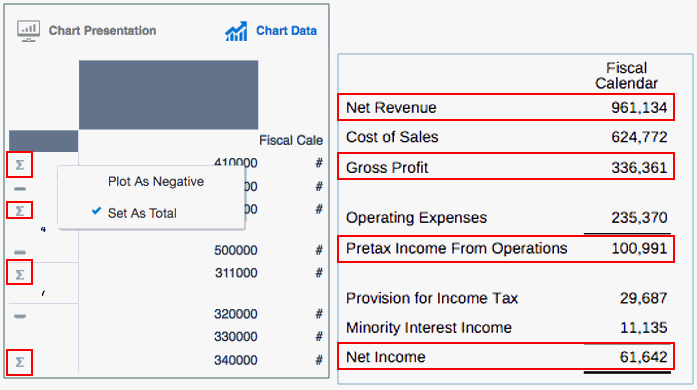Select the 340000 cell
This screenshot has height=390, width=697.
tap(236, 360)
